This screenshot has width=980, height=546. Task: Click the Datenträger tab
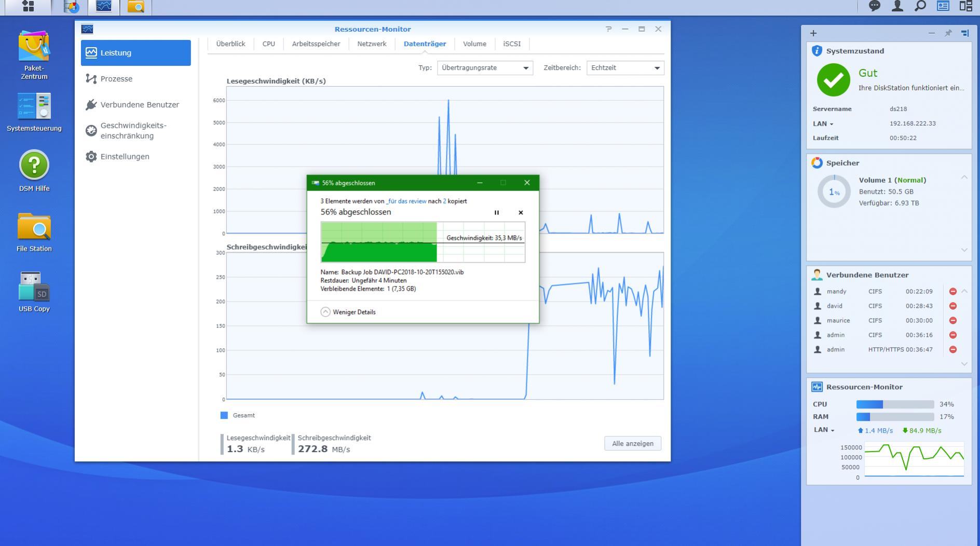click(x=425, y=44)
